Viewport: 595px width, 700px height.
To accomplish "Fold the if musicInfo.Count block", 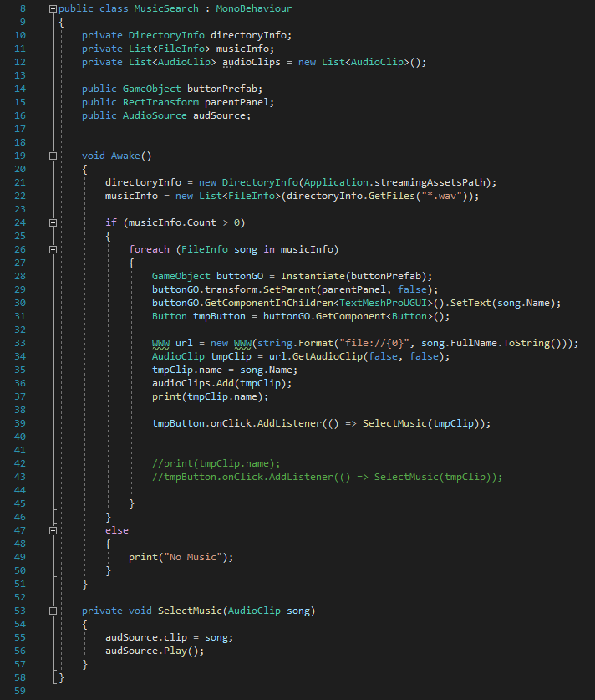I will pyautogui.click(x=53, y=222).
